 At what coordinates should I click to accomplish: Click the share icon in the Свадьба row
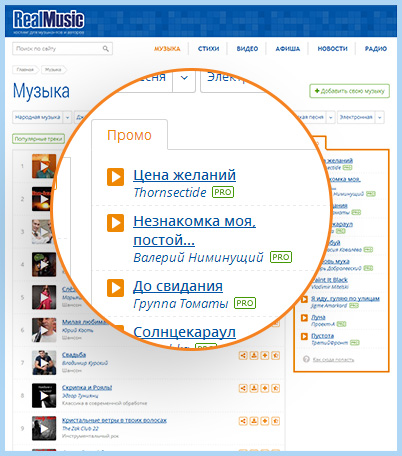(243, 355)
